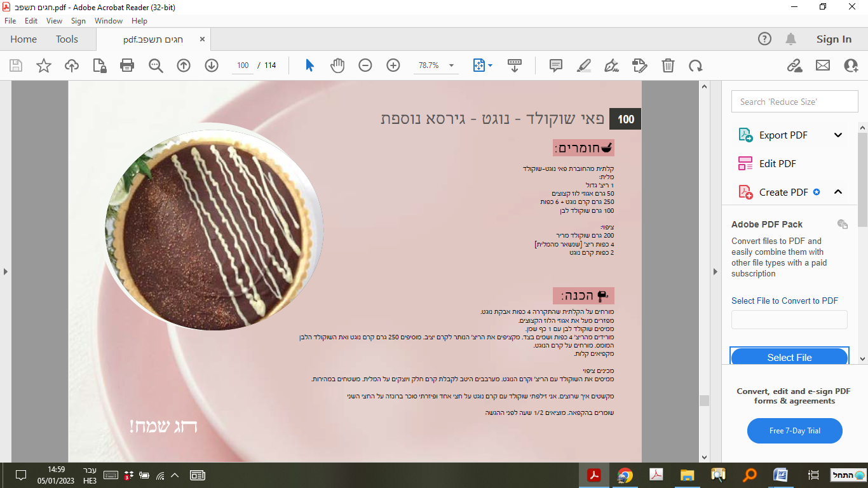Open the Find text magnifier tool
The height and width of the screenshot is (488, 868).
click(156, 65)
